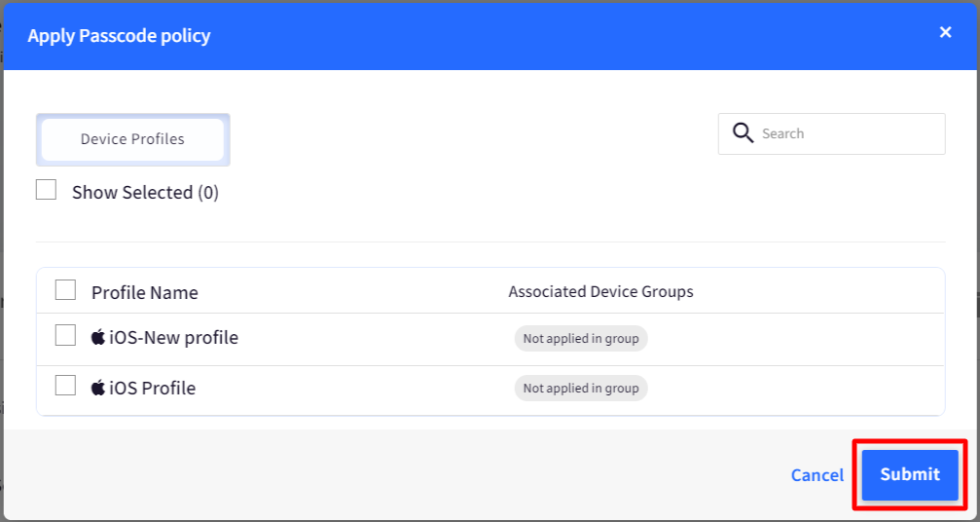Focus the Search input field
This screenshot has width=980, height=522.
pyautogui.click(x=831, y=133)
